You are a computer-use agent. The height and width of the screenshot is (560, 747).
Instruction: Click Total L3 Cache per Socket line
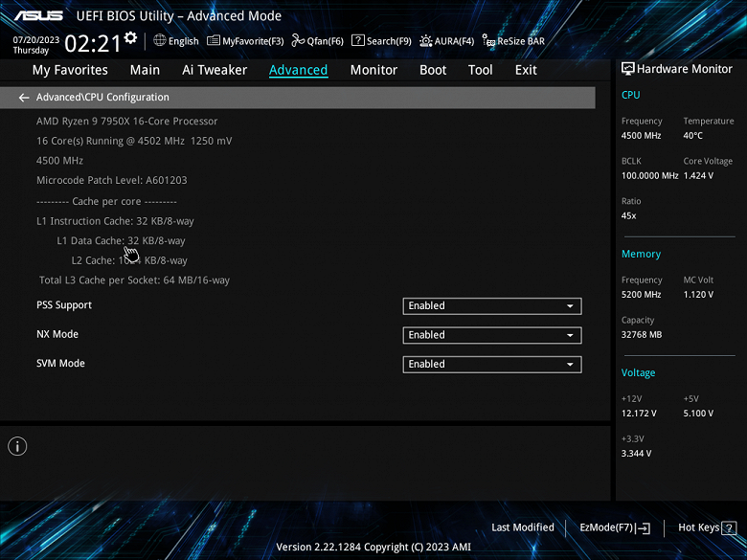(134, 280)
